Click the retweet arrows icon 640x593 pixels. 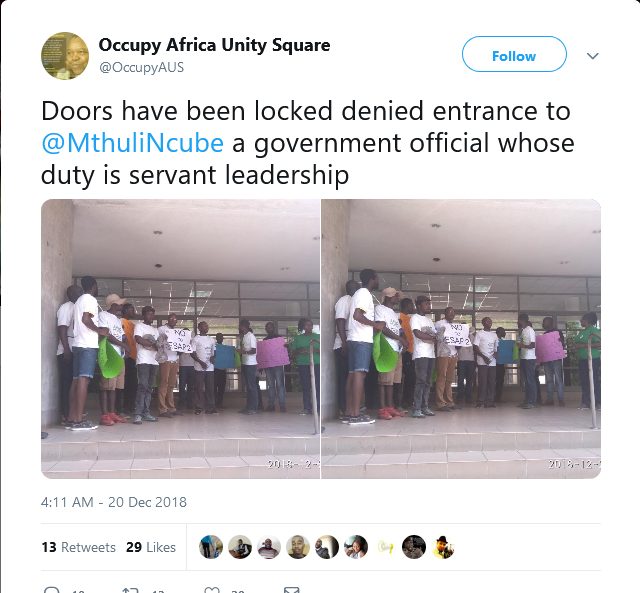(131, 590)
